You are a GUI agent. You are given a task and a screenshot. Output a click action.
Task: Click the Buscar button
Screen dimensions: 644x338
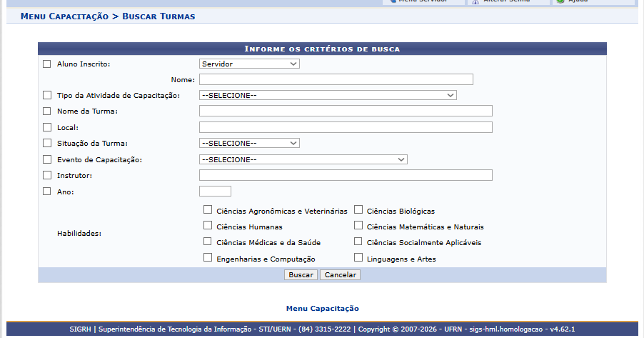pyautogui.click(x=301, y=274)
